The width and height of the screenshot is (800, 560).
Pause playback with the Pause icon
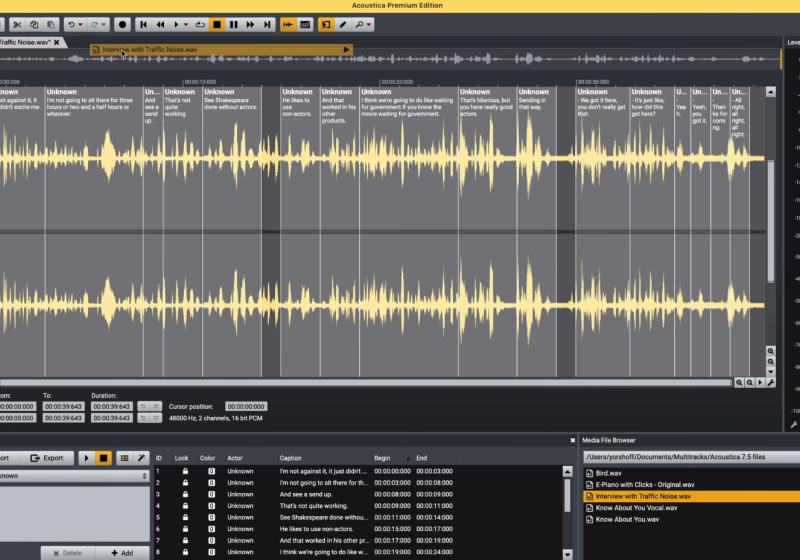pos(234,24)
